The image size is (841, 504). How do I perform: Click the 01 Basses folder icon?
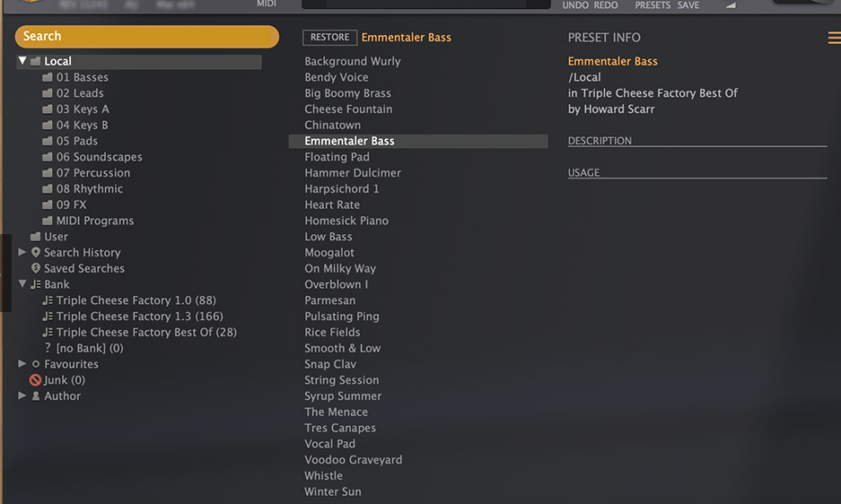(48, 78)
